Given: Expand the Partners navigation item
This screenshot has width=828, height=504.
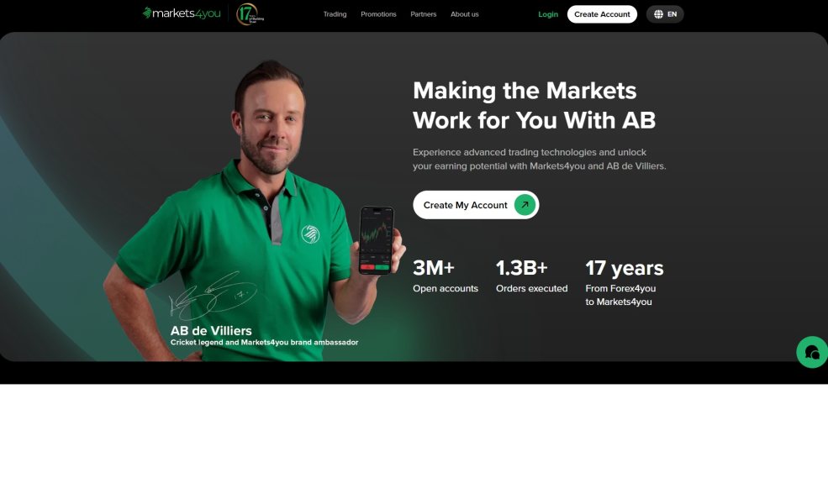Looking at the screenshot, I should coord(424,14).
